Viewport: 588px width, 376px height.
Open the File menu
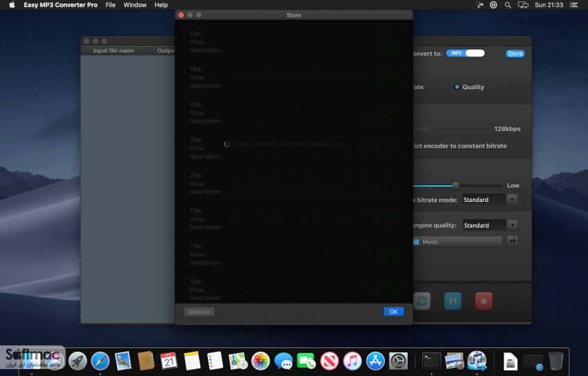click(110, 5)
